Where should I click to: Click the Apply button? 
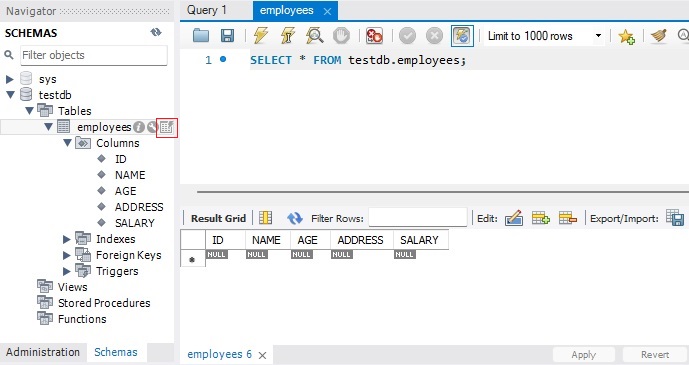pyautogui.click(x=584, y=354)
